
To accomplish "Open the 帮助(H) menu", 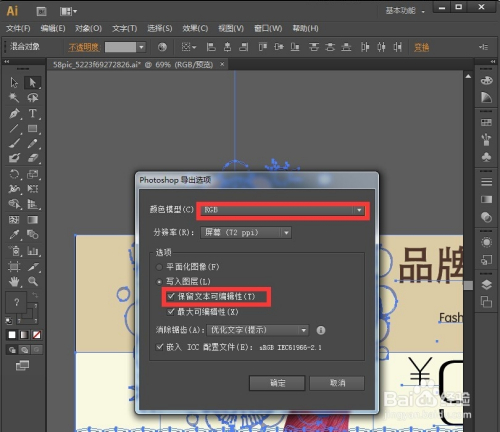I will (305, 28).
